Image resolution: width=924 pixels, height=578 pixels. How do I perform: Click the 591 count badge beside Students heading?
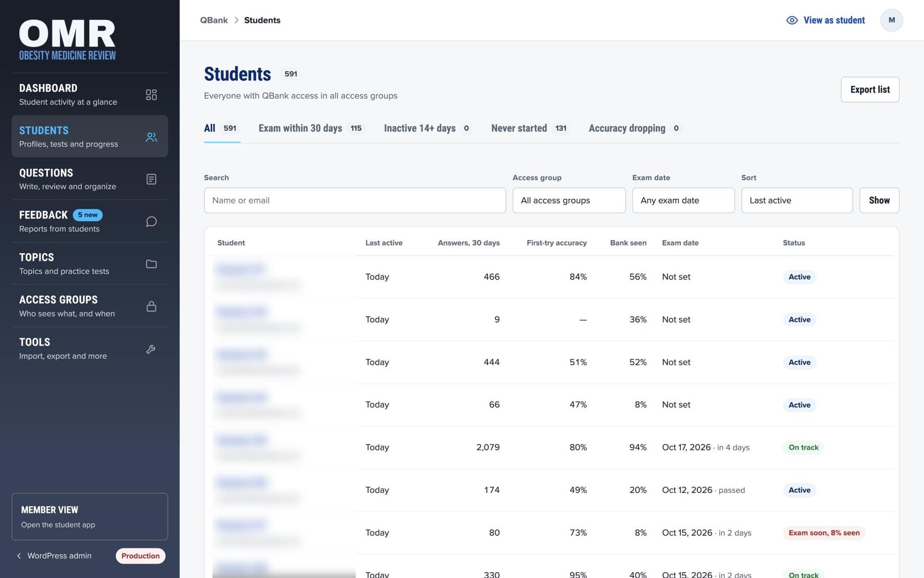(291, 74)
